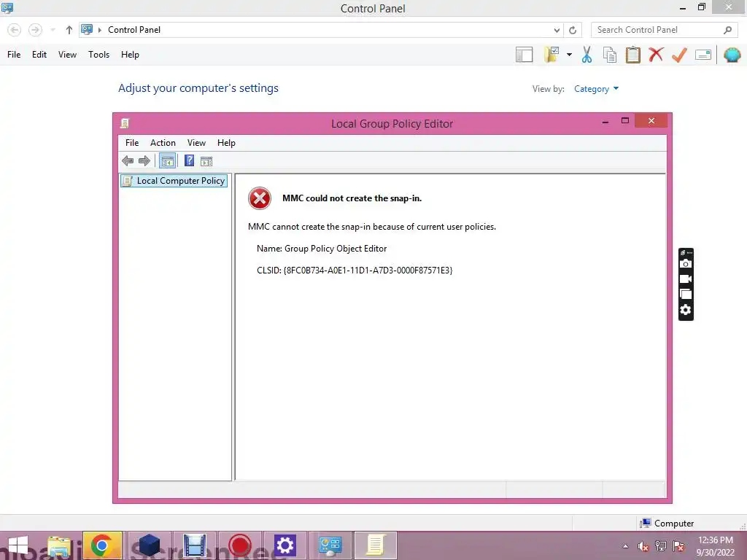The height and width of the screenshot is (560, 747).
Task: Click the film strip app in taskbar
Action: [x=194, y=545]
